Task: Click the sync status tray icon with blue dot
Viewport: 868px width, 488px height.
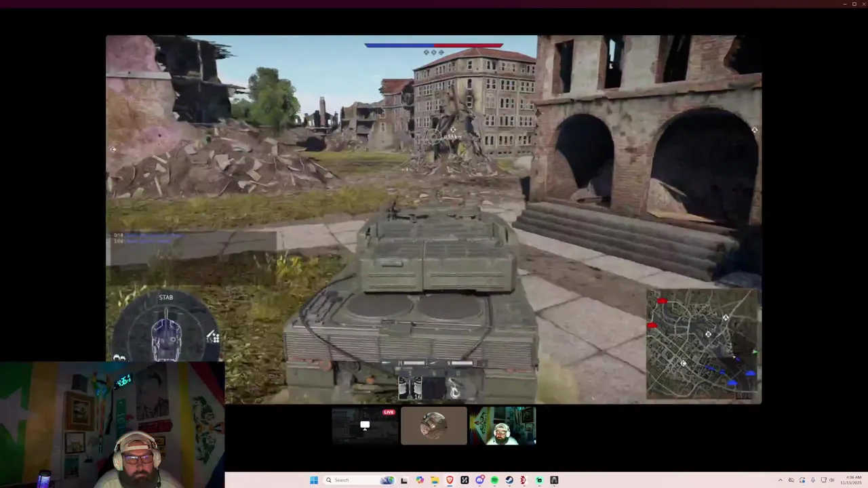Action: pos(802,480)
